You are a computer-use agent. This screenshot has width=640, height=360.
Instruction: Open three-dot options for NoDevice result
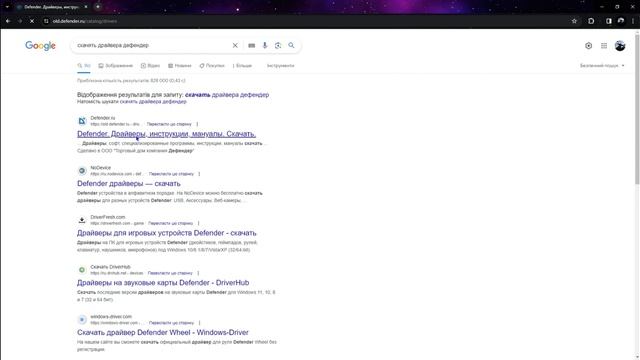pyautogui.click(x=199, y=174)
